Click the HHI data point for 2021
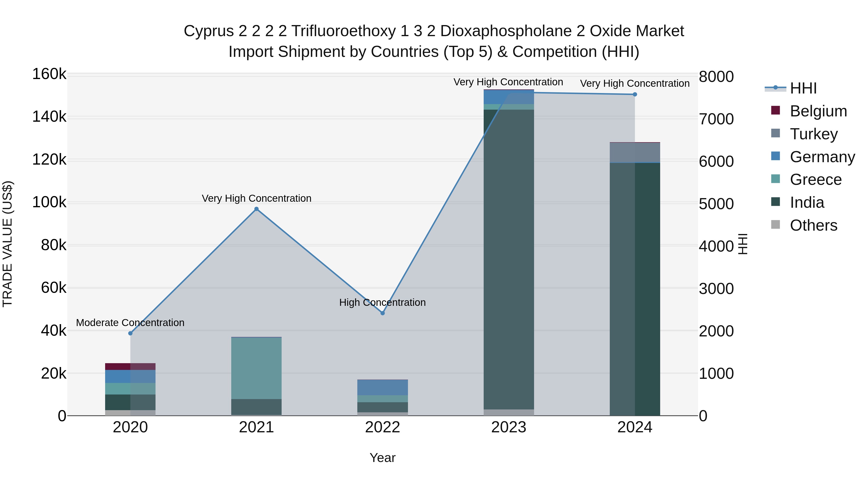 point(257,209)
